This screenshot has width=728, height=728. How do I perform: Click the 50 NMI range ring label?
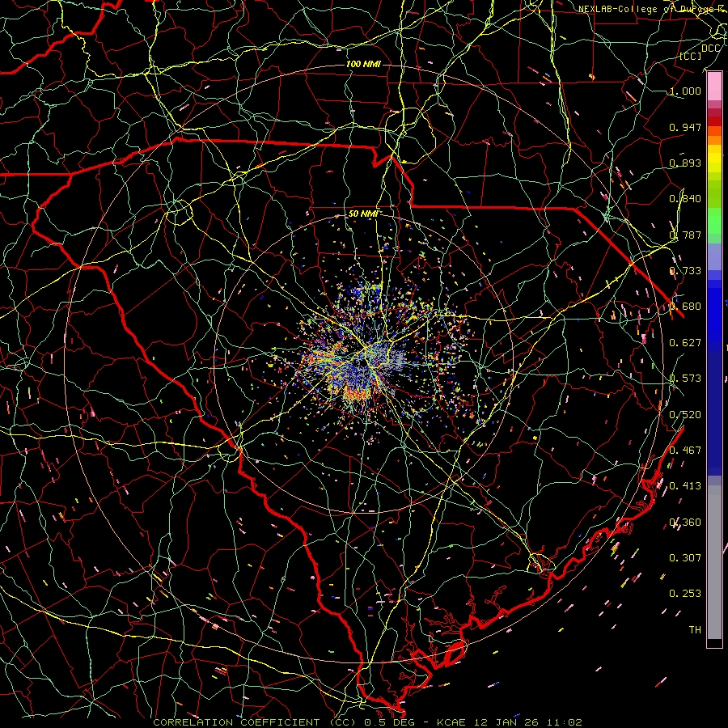pyautogui.click(x=363, y=214)
